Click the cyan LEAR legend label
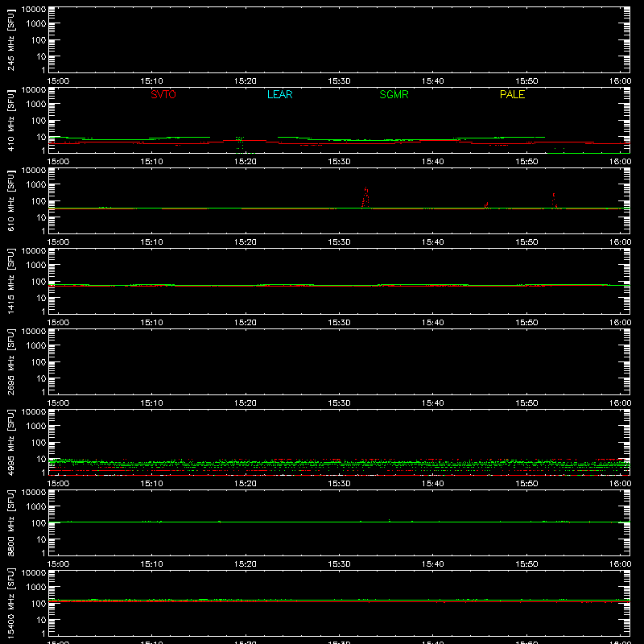 (x=279, y=94)
